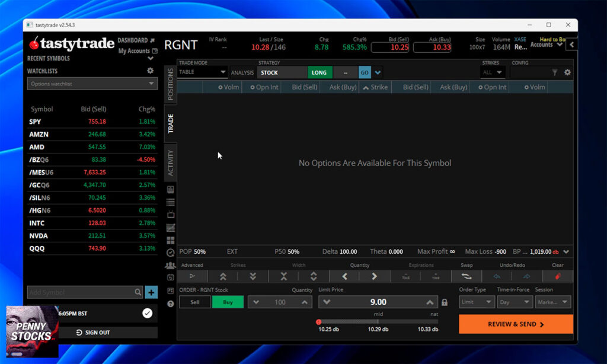Open the Time-in-Force Day dropdown
The height and width of the screenshot is (364, 607).
coord(514,302)
